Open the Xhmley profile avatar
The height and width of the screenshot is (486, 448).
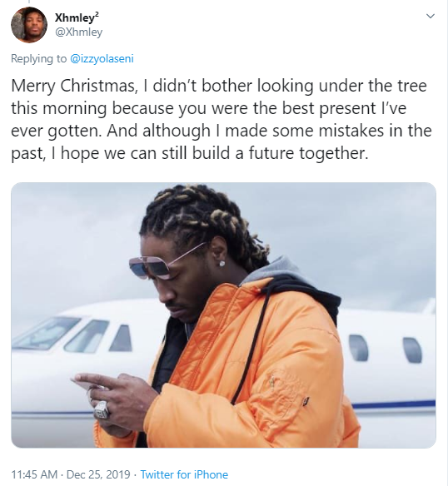pyautogui.click(x=29, y=24)
